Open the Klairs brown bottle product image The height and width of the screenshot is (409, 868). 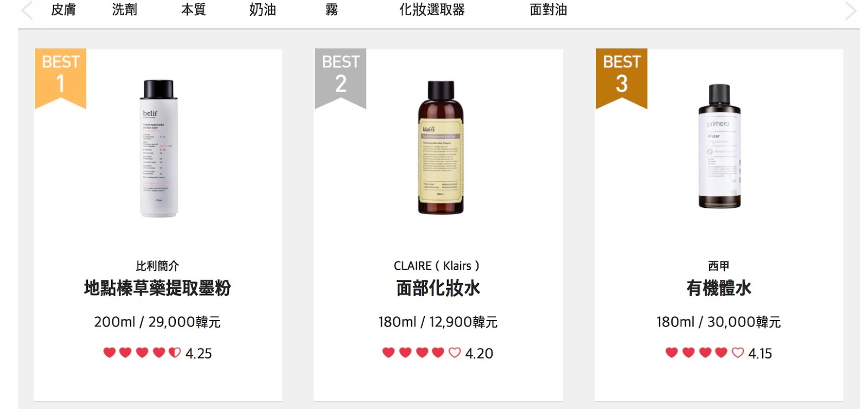441,148
